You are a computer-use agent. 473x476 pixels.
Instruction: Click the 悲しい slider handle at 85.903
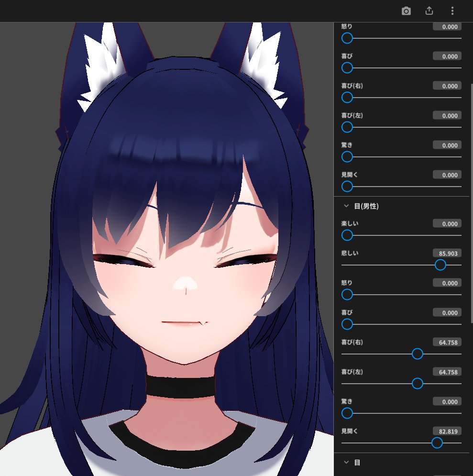coord(440,265)
